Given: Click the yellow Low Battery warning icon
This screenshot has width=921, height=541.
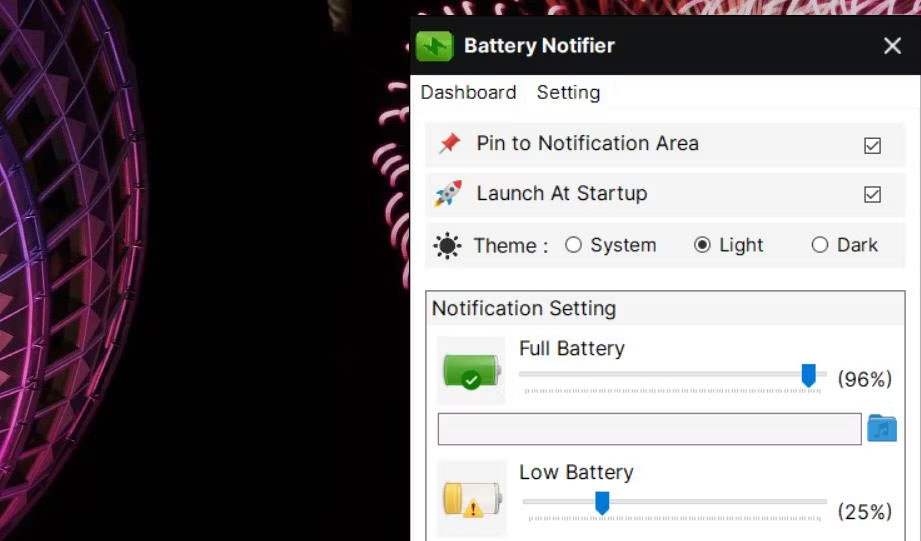Looking at the screenshot, I should 472,499.
